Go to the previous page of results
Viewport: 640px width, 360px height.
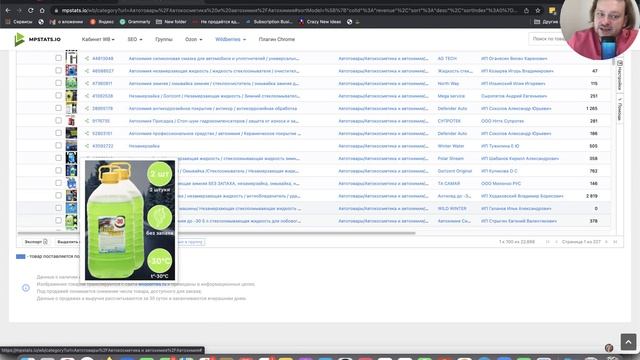pyautogui.click(x=556, y=242)
